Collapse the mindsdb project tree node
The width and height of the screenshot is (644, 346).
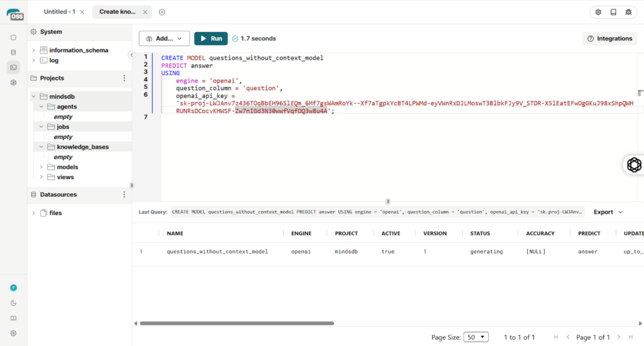click(33, 97)
